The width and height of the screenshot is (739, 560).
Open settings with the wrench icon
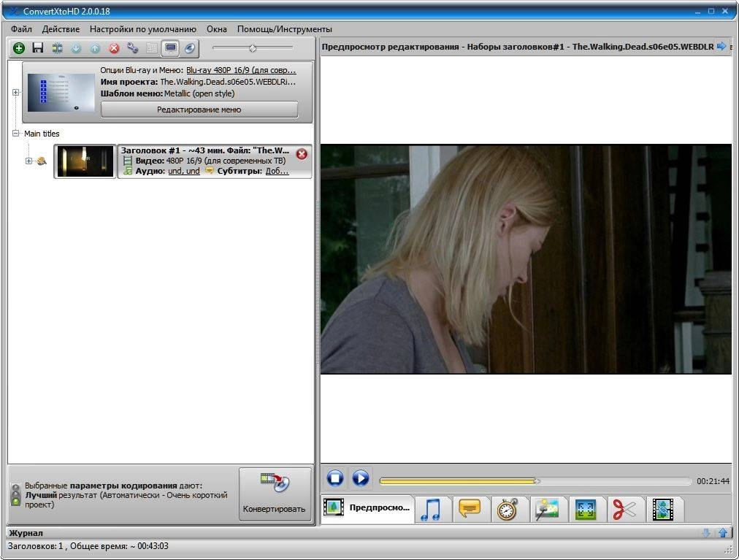tap(133, 47)
